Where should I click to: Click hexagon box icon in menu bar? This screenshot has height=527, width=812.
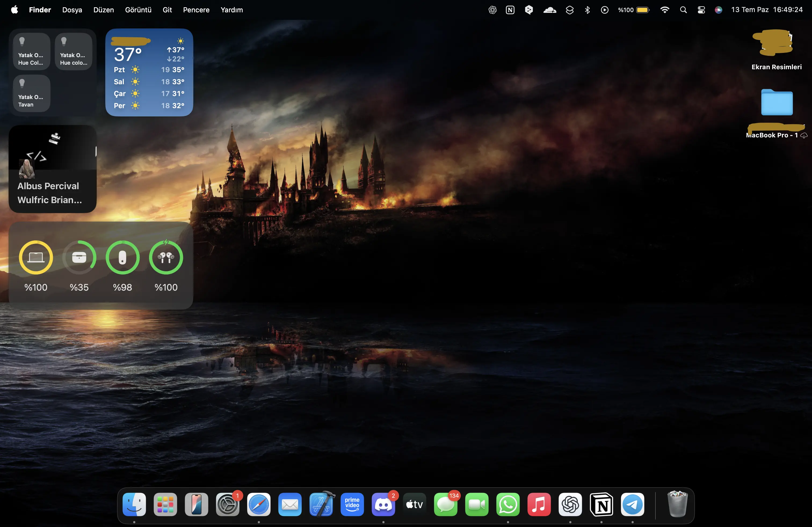(529, 10)
